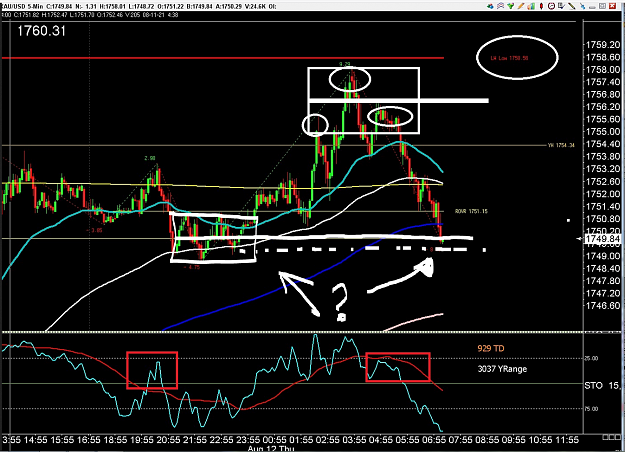This screenshot has width=625, height=452.
Task: Click the 3037 YRange label
Action: [x=502, y=369]
